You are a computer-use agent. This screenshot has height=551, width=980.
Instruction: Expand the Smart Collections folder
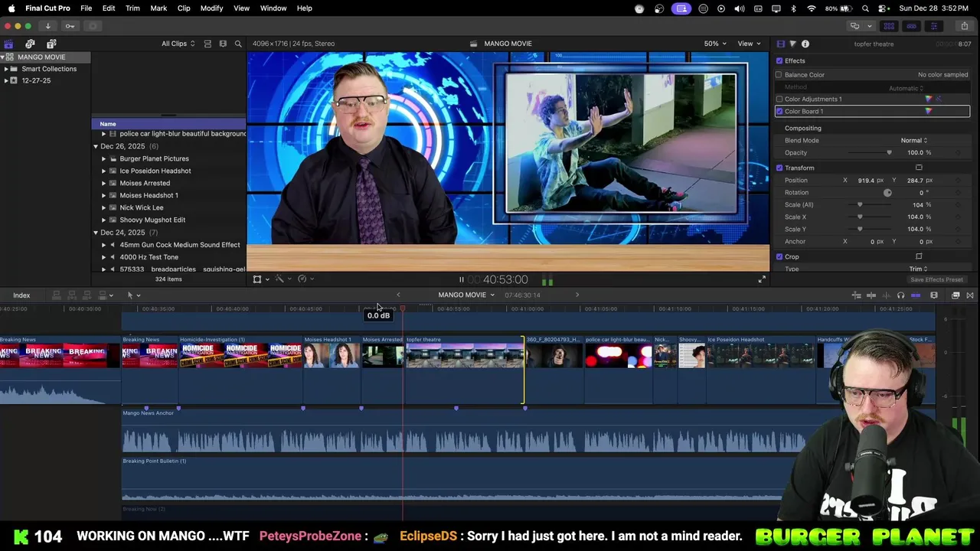[x=6, y=69]
